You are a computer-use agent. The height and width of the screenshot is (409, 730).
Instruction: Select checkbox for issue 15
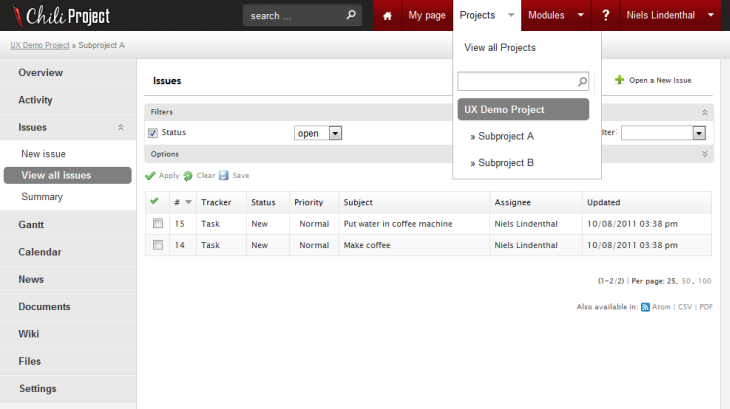click(157, 224)
